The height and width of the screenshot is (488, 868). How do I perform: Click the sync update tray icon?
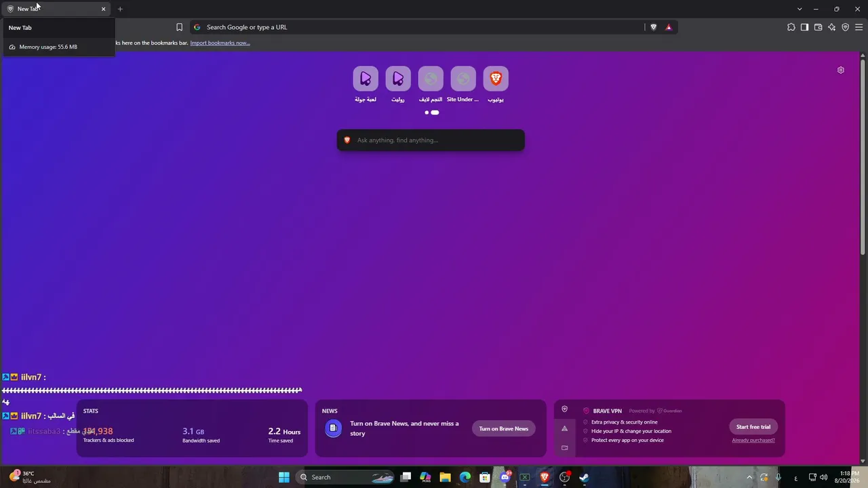point(764,477)
